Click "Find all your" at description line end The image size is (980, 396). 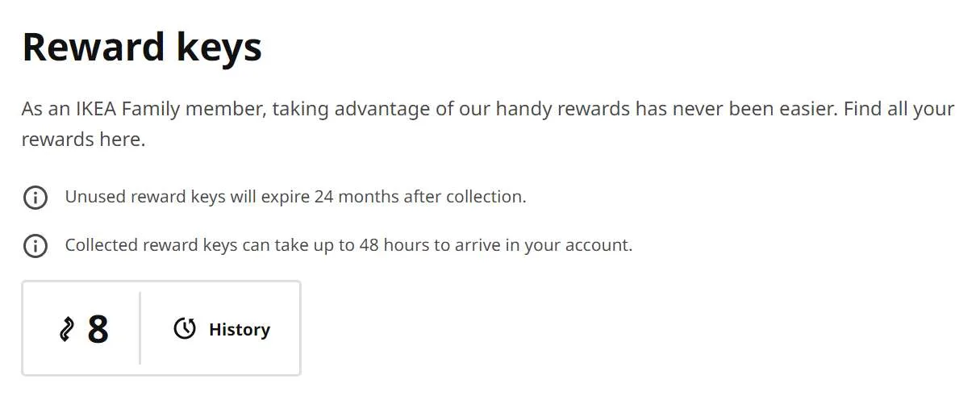click(x=899, y=109)
